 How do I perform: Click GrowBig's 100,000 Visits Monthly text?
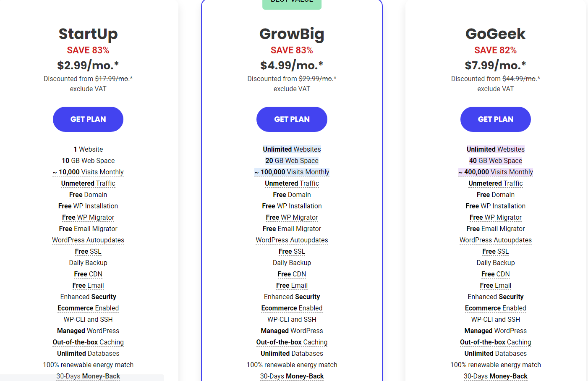[x=292, y=172]
